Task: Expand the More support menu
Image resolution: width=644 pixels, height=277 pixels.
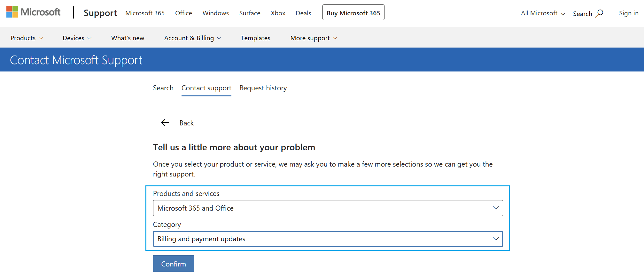Action: [314, 38]
